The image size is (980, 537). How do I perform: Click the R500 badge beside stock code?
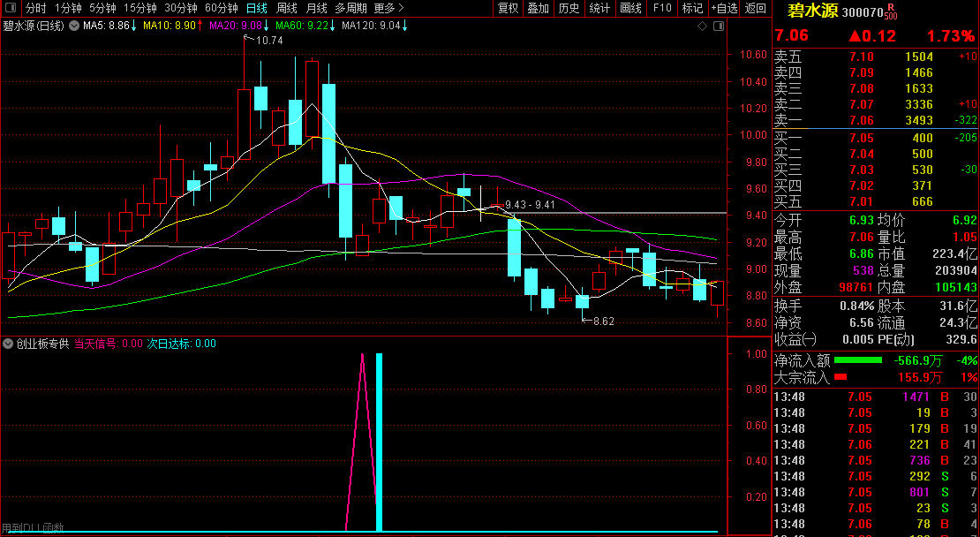tap(891, 12)
